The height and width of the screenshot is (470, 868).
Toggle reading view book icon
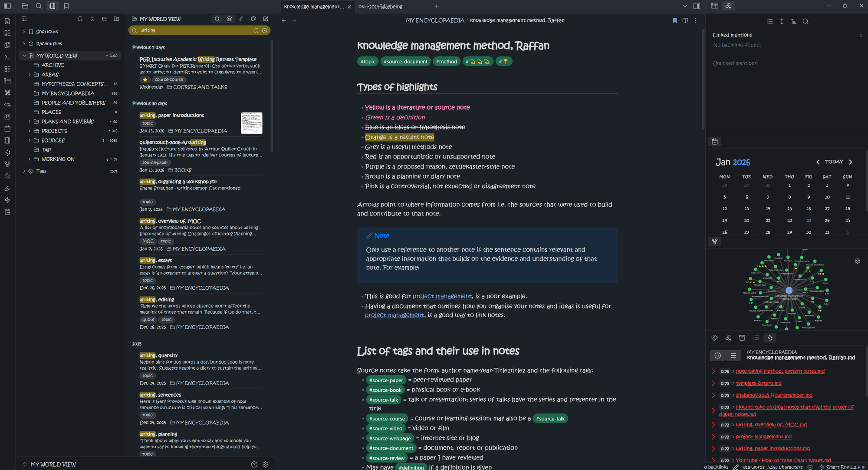[x=685, y=20]
